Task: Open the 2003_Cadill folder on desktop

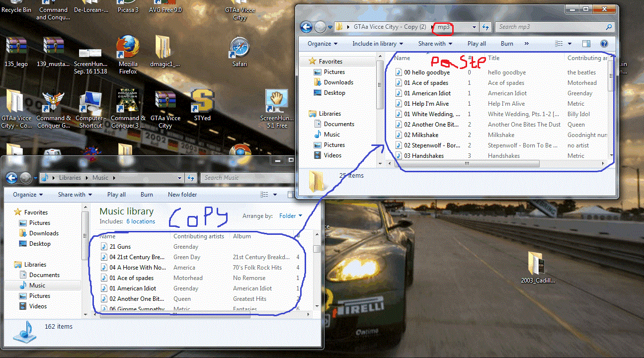Action: click(538, 268)
